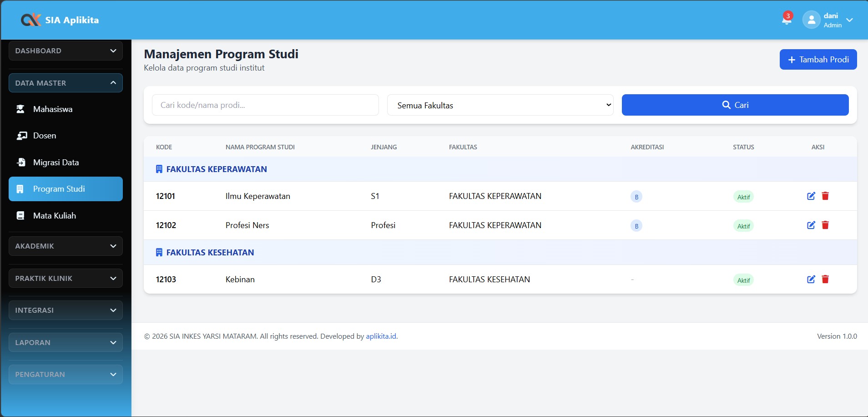Click the SIA Aplikita logo
The height and width of the screenshot is (417, 868).
pos(60,20)
